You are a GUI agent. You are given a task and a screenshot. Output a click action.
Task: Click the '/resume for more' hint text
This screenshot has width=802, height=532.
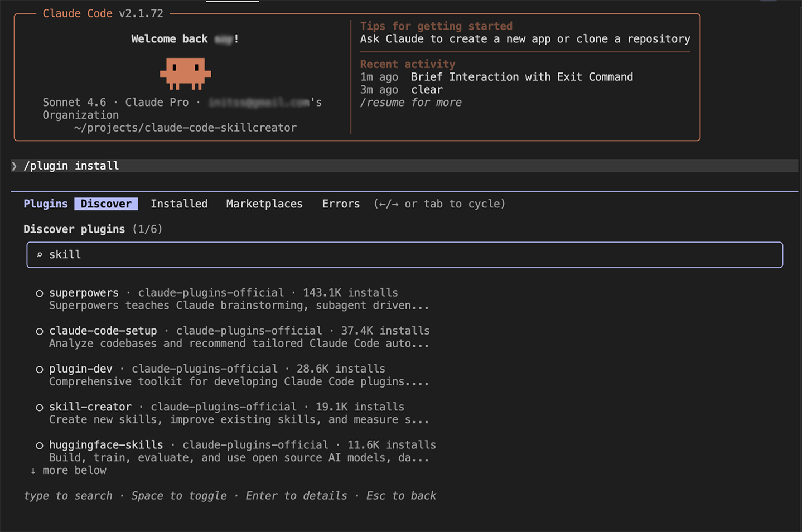coord(410,103)
